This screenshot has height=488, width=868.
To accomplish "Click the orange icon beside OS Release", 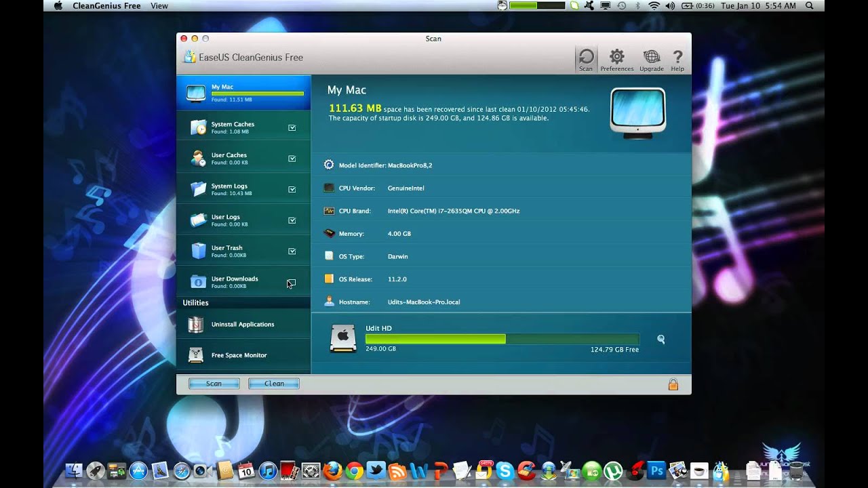I will tap(329, 279).
